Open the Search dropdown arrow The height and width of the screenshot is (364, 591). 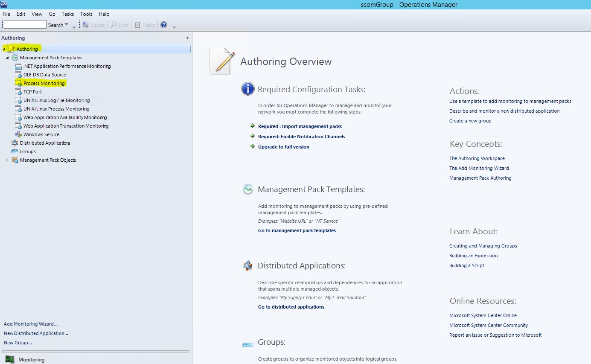pyautogui.click(x=66, y=25)
